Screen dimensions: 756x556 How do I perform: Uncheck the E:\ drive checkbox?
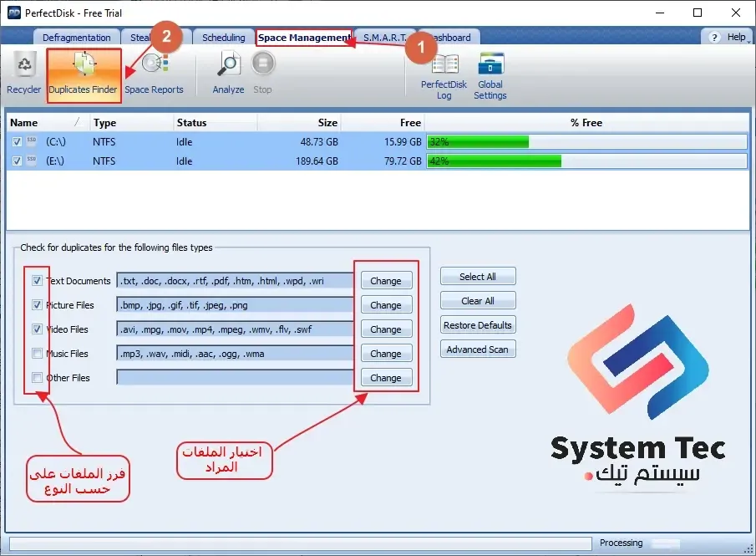click(17, 161)
